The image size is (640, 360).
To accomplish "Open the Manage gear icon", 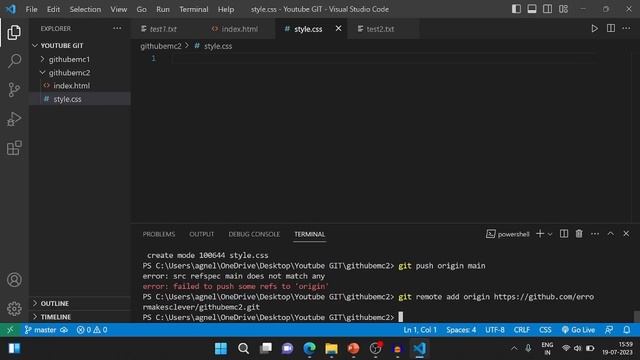I will [x=14, y=309].
